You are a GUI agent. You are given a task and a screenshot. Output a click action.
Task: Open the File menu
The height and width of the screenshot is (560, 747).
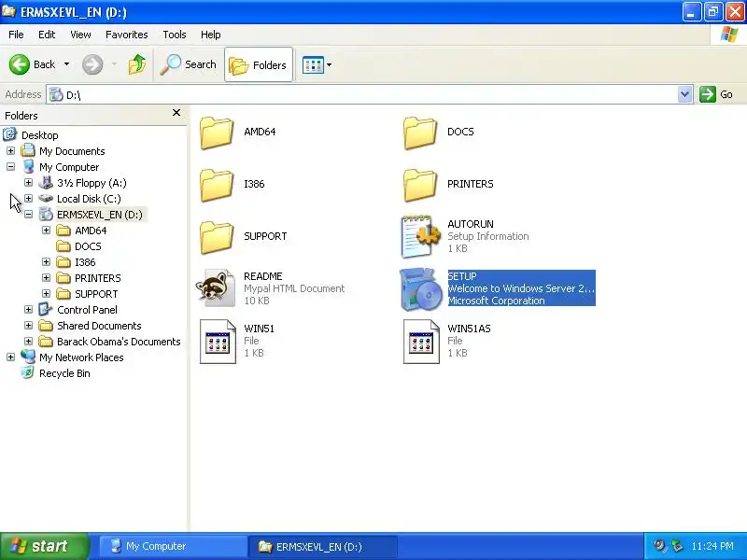pos(16,35)
